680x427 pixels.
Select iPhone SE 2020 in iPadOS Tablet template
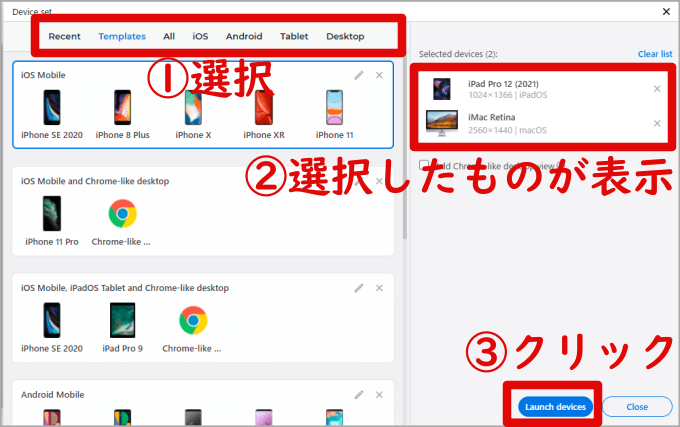52,320
